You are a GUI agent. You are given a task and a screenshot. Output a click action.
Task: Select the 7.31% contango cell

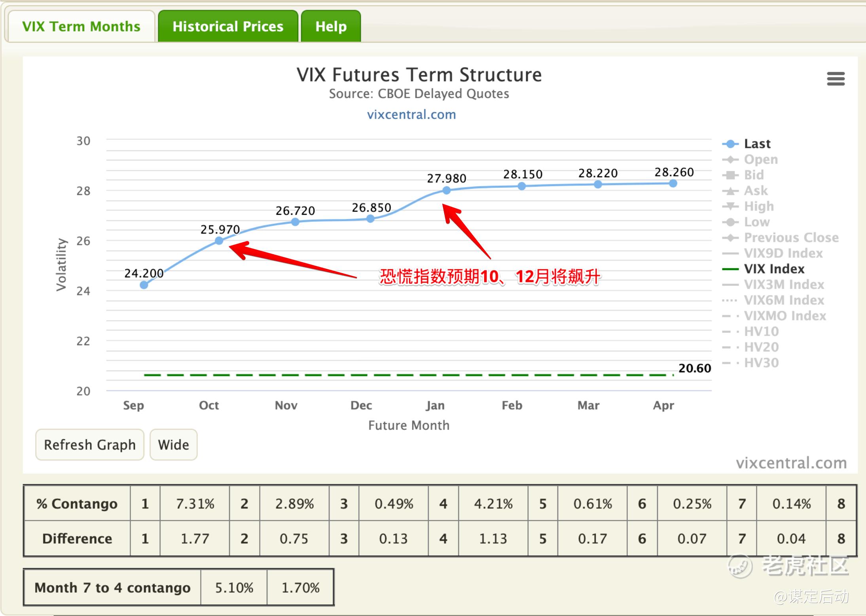pyautogui.click(x=195, y=504)
